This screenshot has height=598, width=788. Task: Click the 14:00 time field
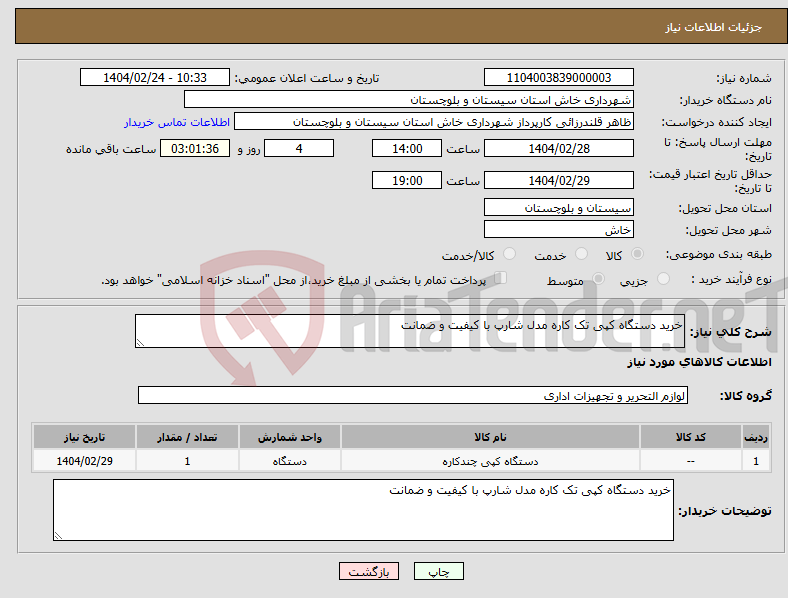[x=407, y=148]
